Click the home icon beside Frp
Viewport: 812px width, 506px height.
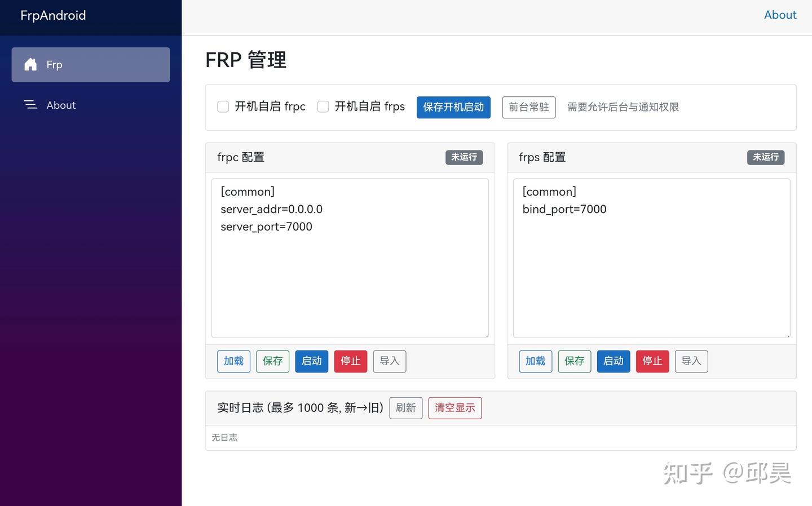pyautogui.click(x=30, y=65)
